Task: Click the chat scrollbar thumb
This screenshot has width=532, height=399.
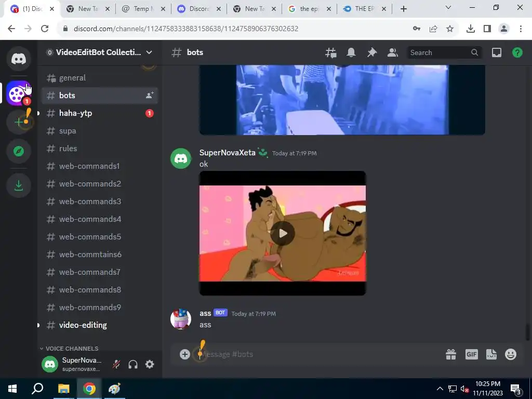Action: coord(527,332)
